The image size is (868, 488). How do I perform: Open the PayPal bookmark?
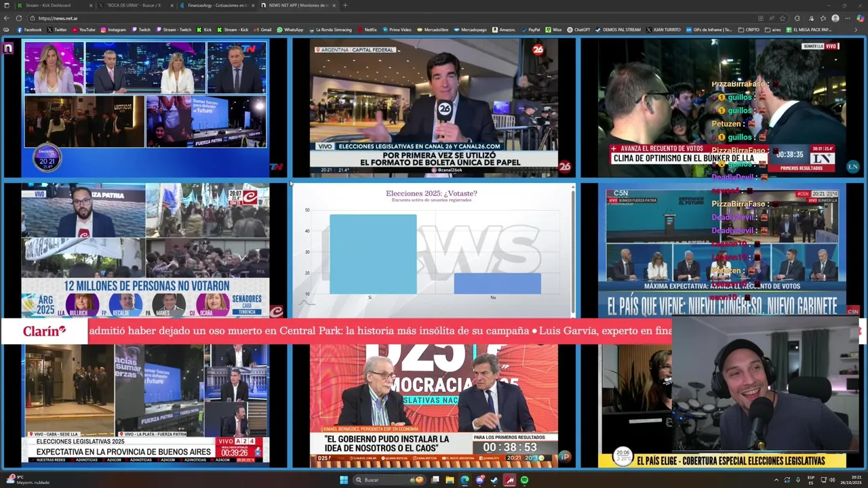(x=530, y=30)
